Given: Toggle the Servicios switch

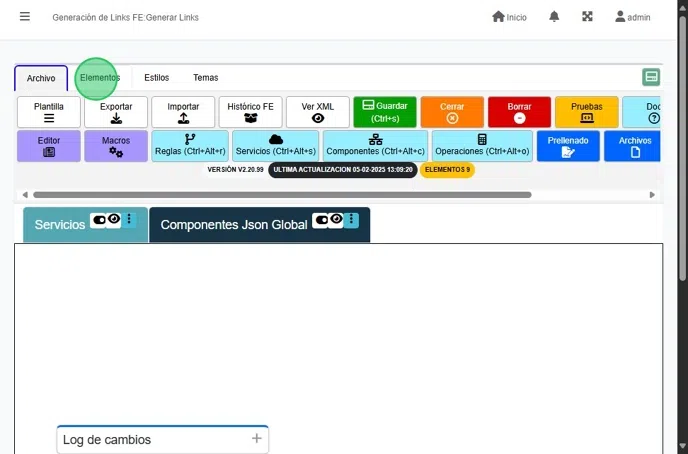Looking at the screenshot, I should [99, 220].
